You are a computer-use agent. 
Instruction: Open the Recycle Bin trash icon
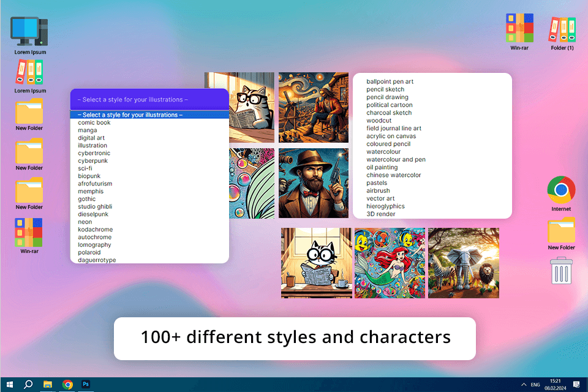[x=562, y=271]
